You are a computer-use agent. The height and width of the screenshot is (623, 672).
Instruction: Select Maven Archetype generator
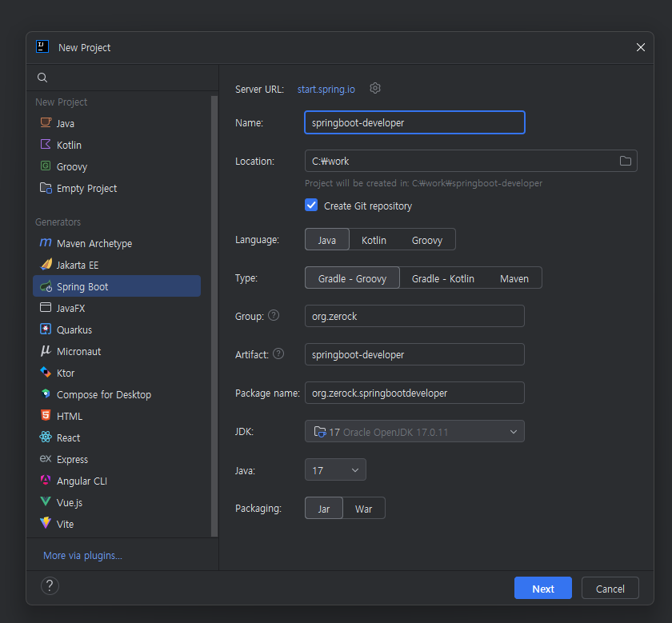click(117, 243)
